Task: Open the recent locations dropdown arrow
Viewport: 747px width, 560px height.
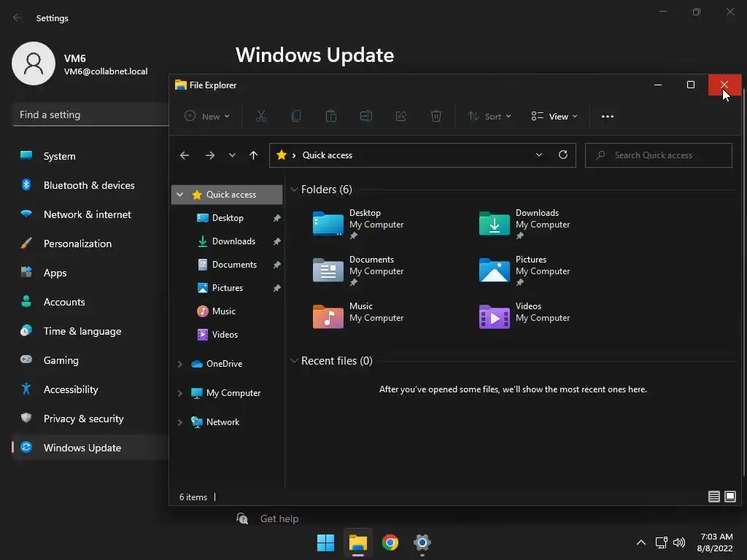Action: [232, 155]
